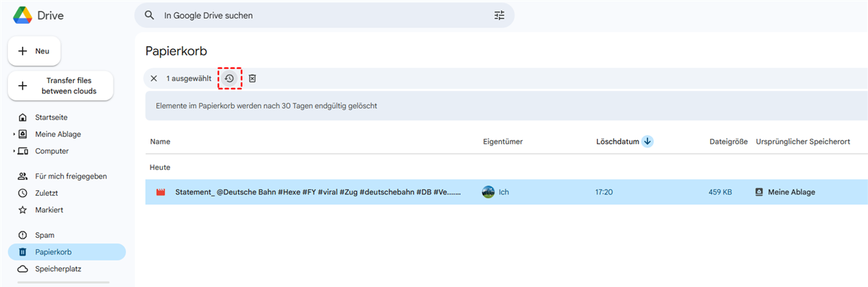This screenshot has height=287, width=868.
Task: Expand Meine Ablage folder tree
Action: 14,134
